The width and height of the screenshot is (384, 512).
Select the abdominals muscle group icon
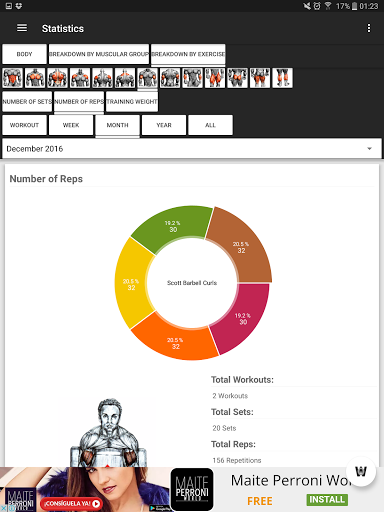coord(13,78)
